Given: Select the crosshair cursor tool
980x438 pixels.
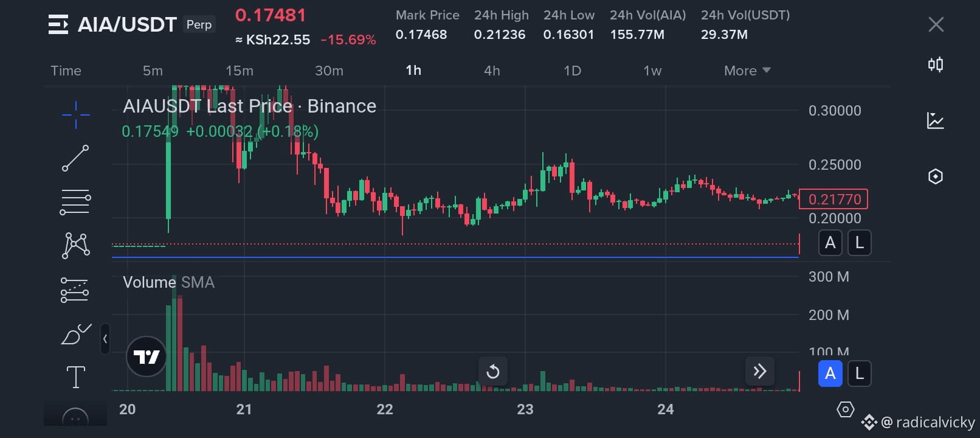Looking at the screenshot, I should pos(75,114).
